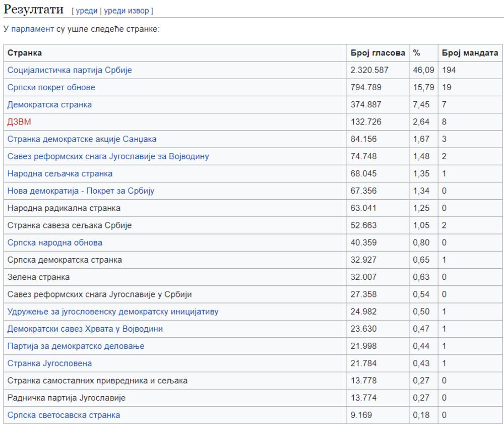
Task: Open 'Удружење за југословенску демократску иницијативу' link
Action: click(113, 312)
